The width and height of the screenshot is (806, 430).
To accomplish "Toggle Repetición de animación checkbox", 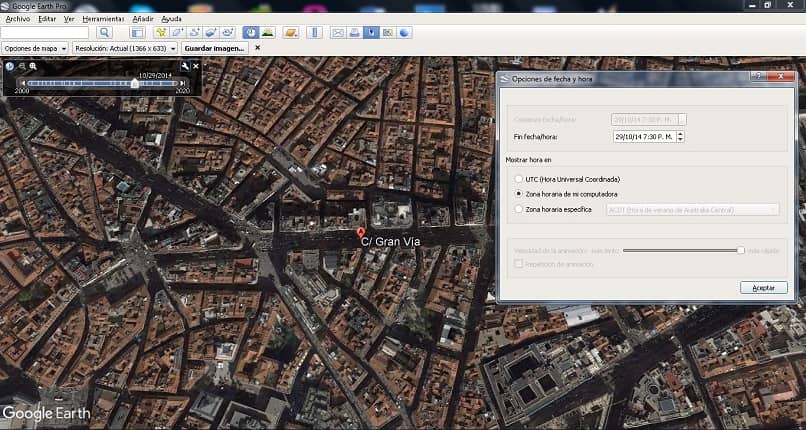I will (x=519, y=264).
